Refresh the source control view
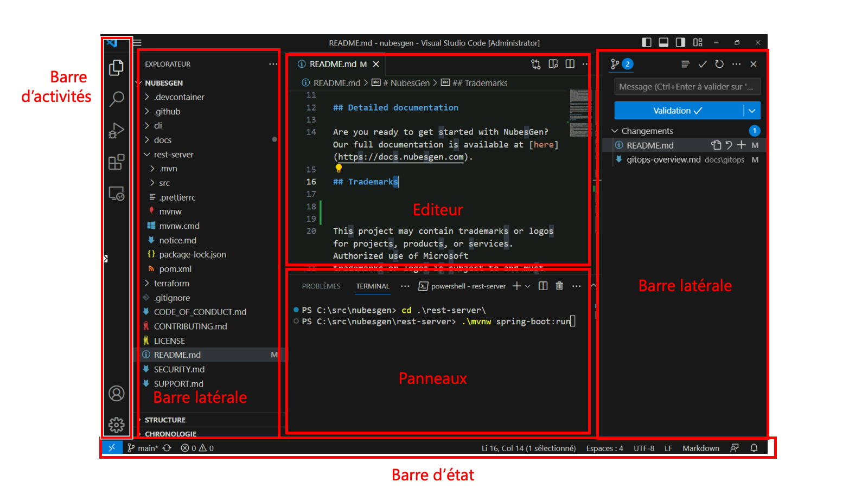 pos(720,64)
